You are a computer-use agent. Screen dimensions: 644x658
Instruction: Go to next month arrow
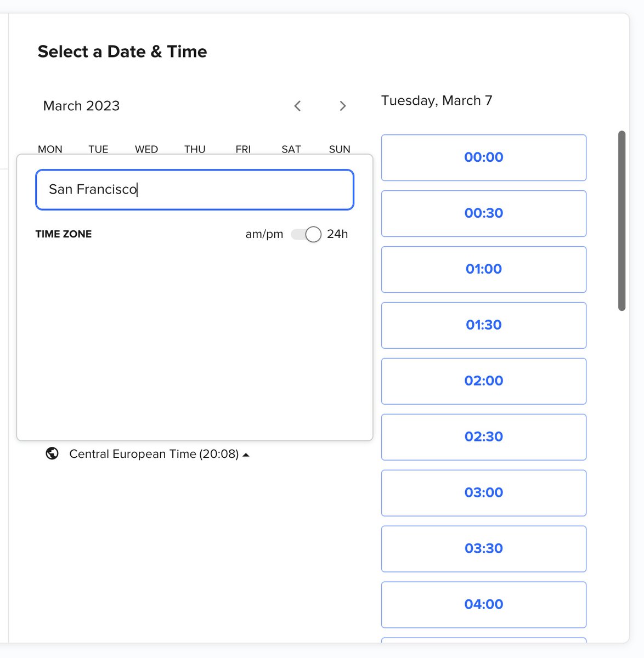343,106
